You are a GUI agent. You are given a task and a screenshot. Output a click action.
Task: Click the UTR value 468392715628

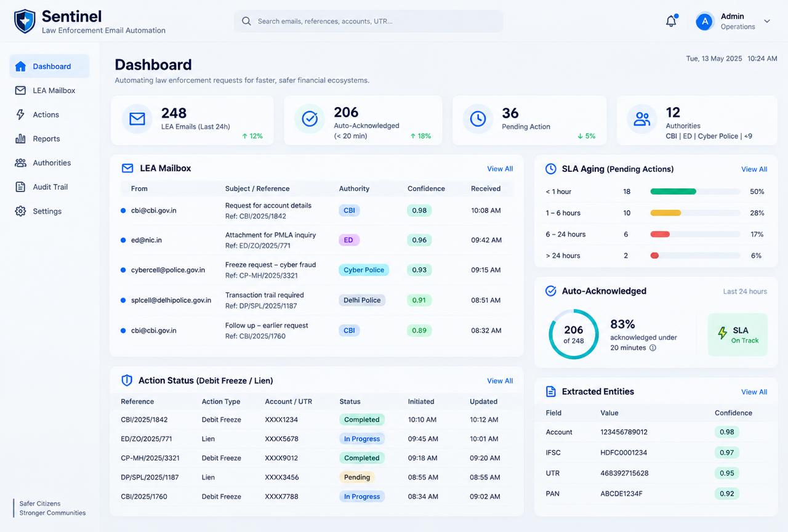click(x=624, y=474)
